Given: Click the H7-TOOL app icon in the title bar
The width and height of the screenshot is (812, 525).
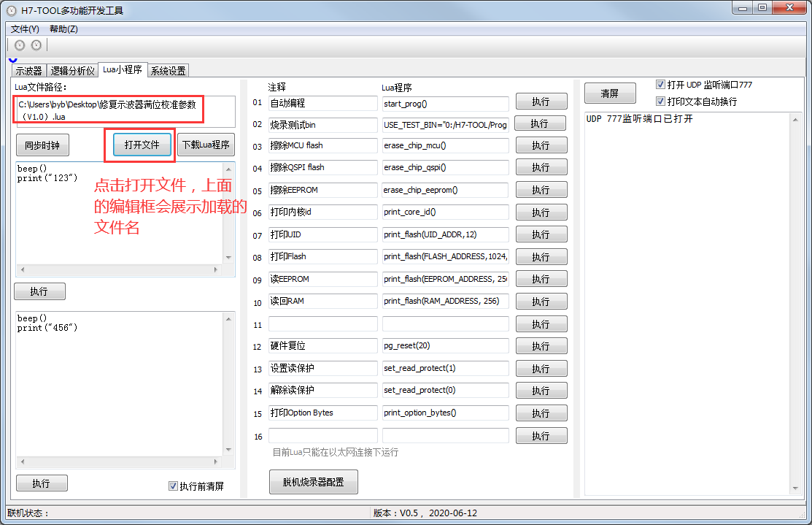Looking at the screenshot, I should pos(12,10).
